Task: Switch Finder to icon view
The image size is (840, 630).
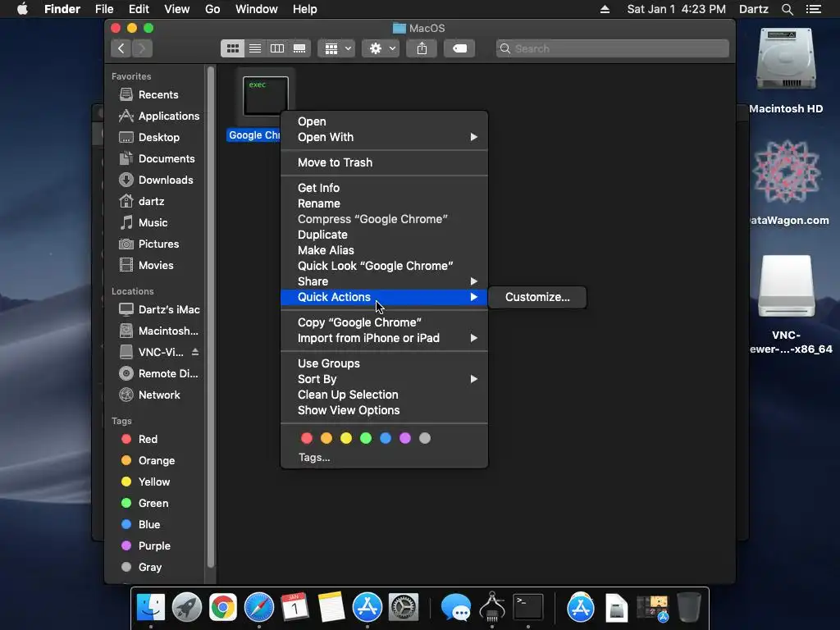Action: tap(232, 48)
